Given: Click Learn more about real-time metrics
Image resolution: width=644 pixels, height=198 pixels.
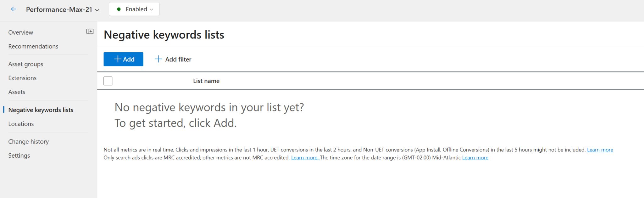Looking at the screenshot, I should 600,150.
